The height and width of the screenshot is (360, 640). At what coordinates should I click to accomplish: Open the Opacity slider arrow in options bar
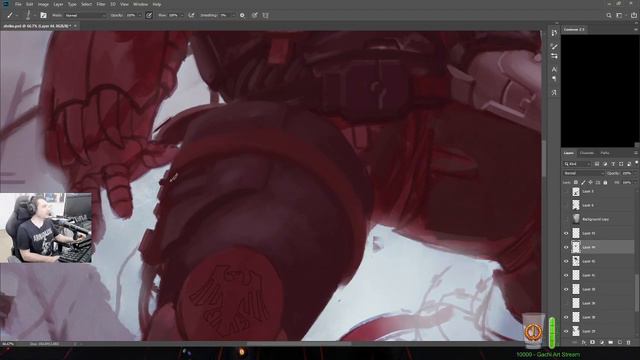point(140,16)
